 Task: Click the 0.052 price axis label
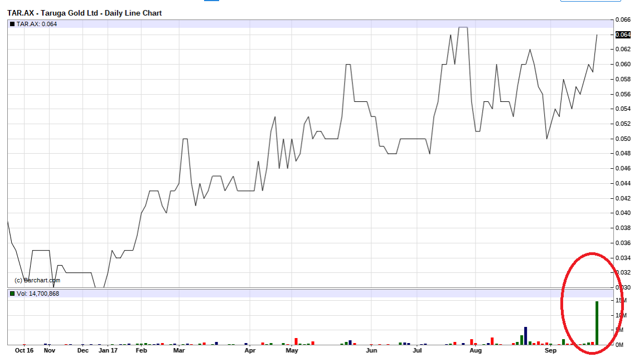pos(623,124)
